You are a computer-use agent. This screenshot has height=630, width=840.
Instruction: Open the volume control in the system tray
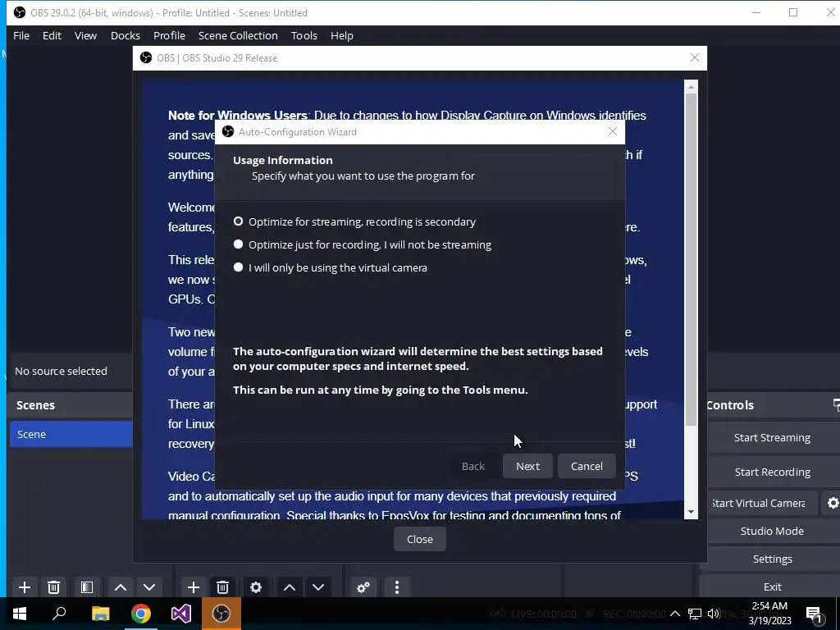pos(714,614)
